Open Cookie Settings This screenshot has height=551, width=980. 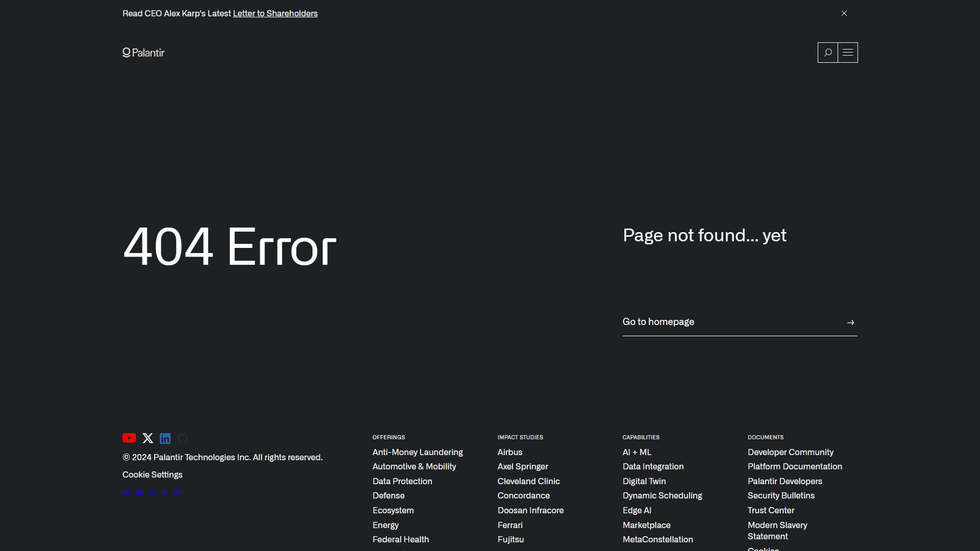(152, 474)
